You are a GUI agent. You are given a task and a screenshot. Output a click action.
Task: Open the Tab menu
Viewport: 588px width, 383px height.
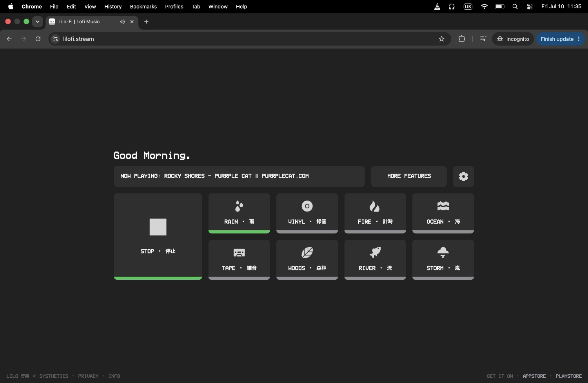pyautogui.click(x=196, y=6)
